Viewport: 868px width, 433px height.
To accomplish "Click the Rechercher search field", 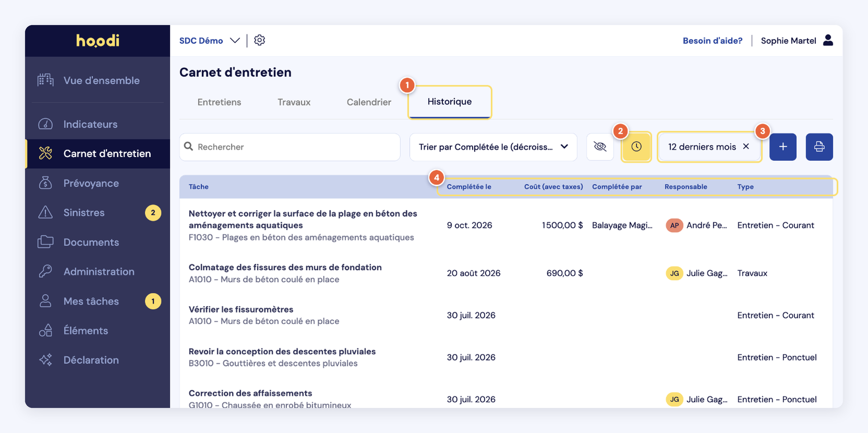I will point(290,147).
